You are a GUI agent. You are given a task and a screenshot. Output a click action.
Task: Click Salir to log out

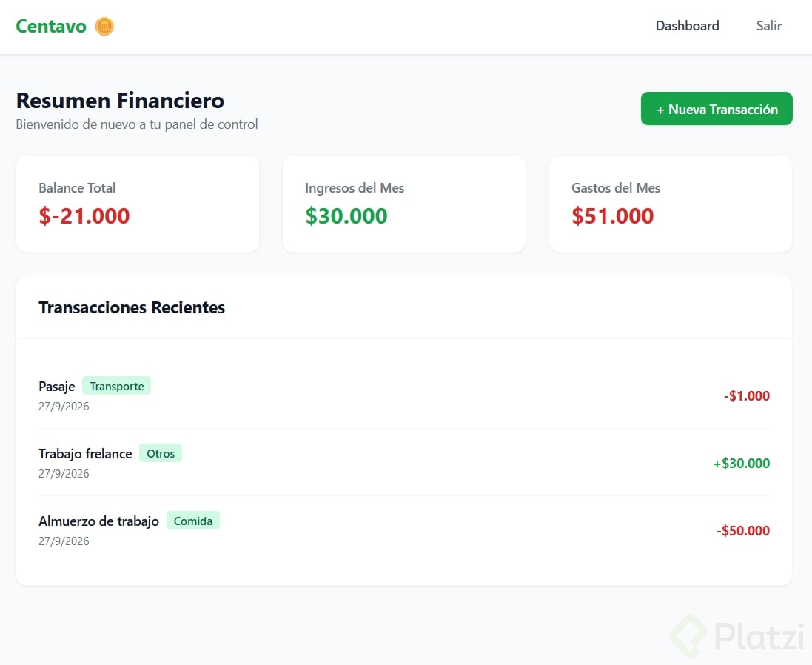[768, 26]
